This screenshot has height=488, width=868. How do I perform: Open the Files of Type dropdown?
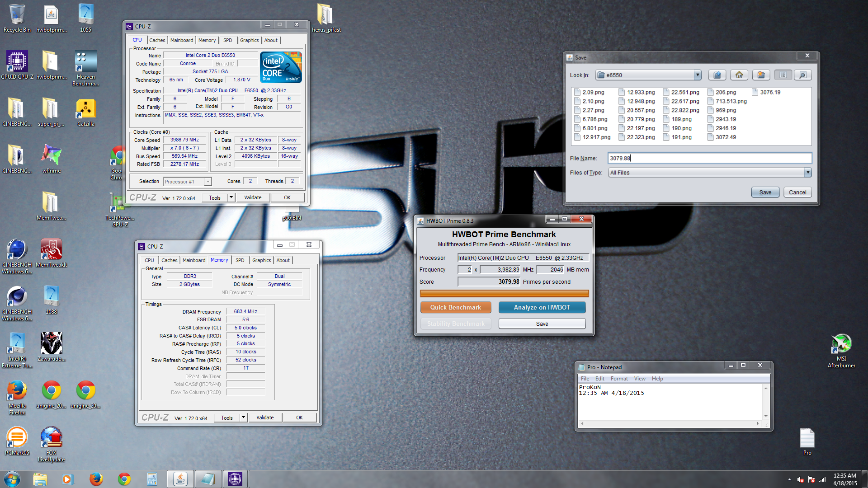click(x=807, y=172)
